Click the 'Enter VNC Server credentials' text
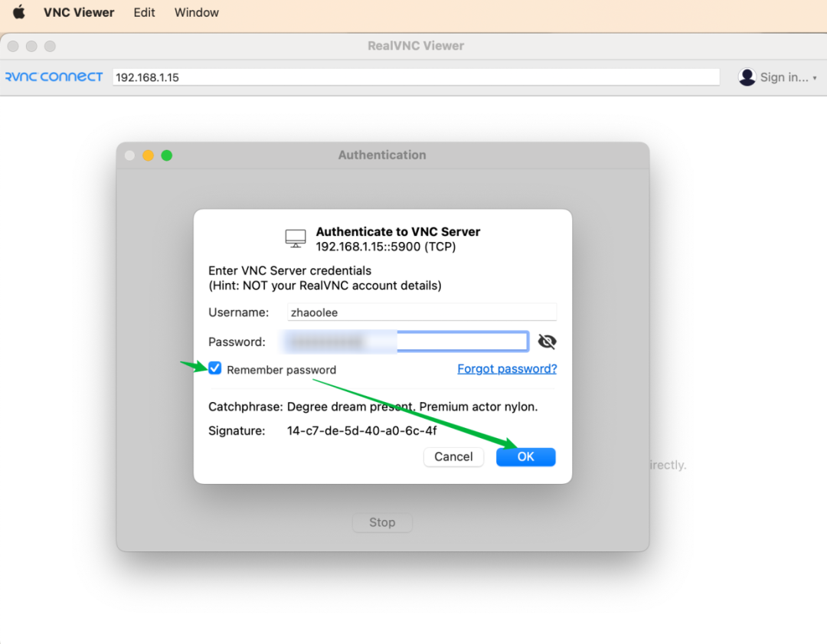Image resolution: width=827 pixels, height=644 pixels. point(289,270)
